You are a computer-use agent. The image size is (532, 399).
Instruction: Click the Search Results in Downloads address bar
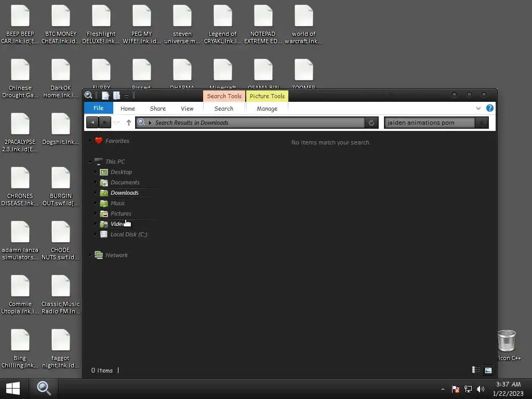250,123
